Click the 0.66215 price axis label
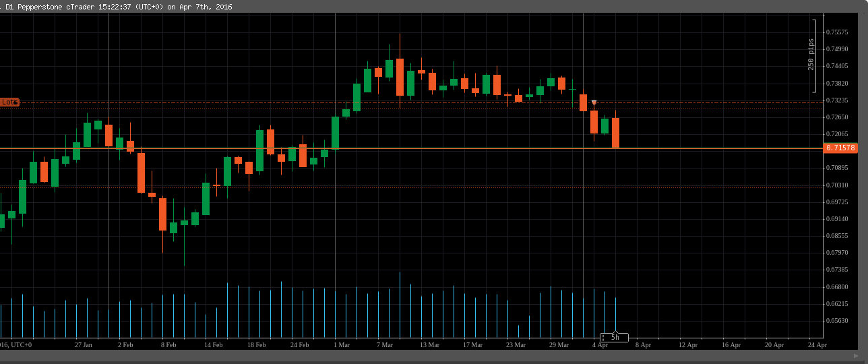 (x=838, y=304)
